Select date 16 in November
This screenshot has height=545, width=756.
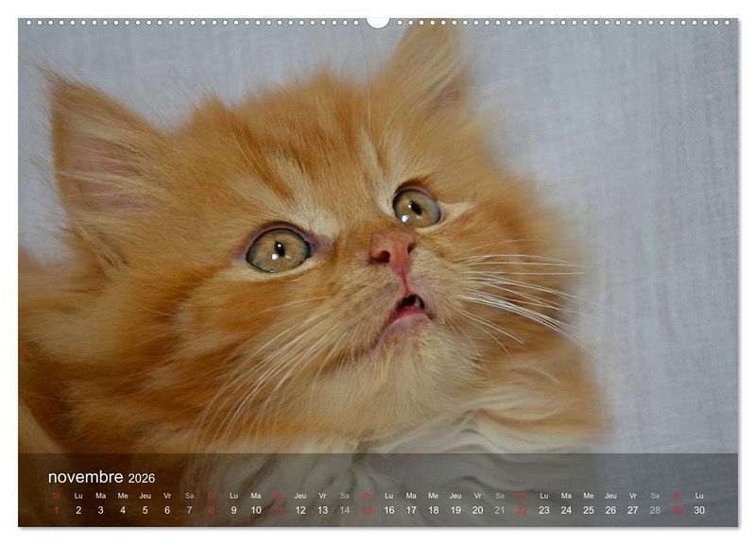click(x=389, y=510)
